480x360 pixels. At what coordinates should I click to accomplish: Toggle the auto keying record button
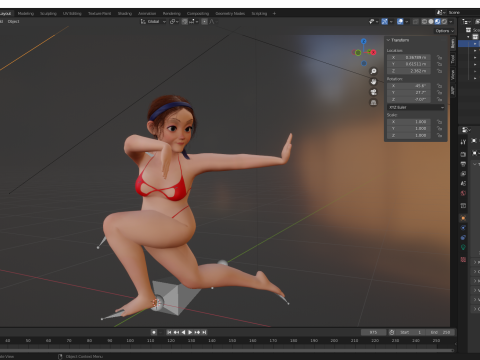click(154, 332)
